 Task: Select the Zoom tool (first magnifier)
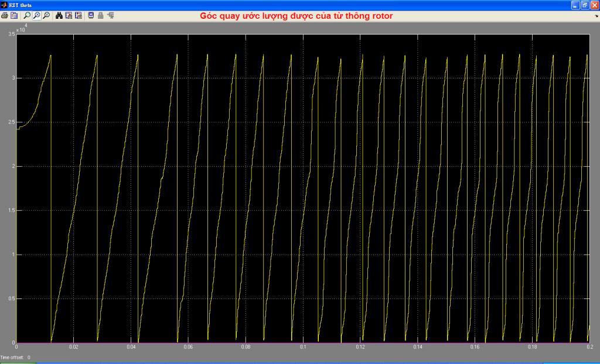(27, 16)
